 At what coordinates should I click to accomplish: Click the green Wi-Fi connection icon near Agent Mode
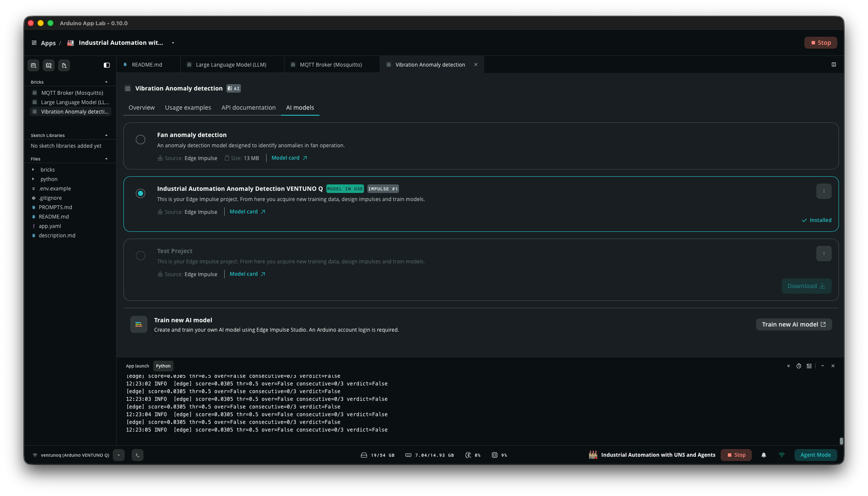(x=782, y=455)
